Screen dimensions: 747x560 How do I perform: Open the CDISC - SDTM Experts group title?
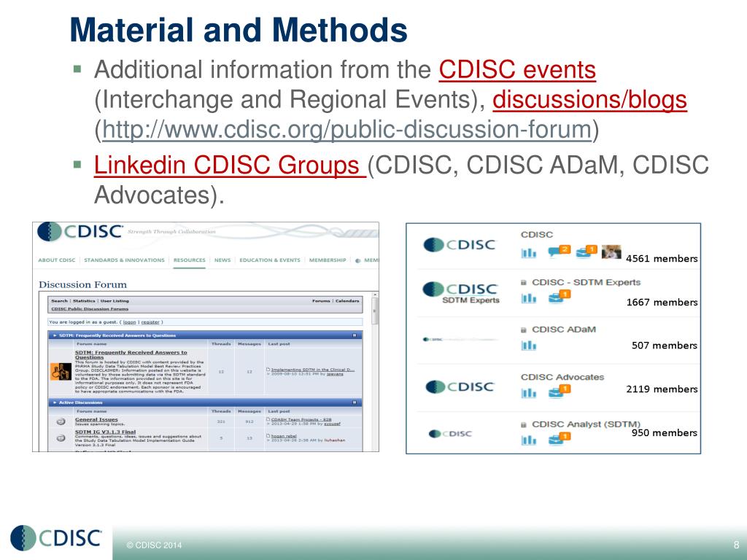[x=587, y=282]
